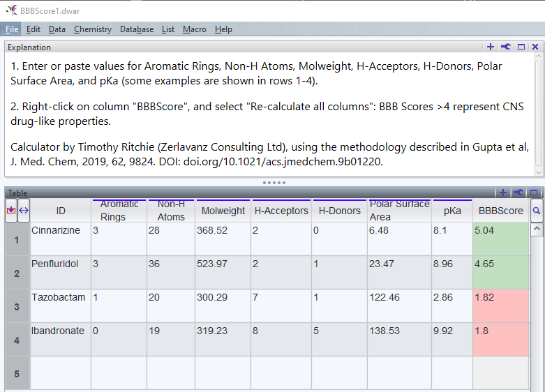This screenshot has width=545, height=392.
Task: Click the Molweight column header
Action: [223, 211]
